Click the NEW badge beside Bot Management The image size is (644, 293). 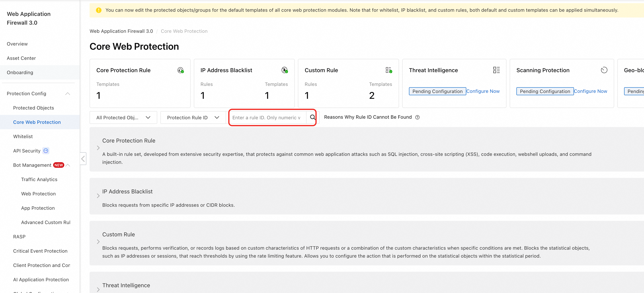point(59,165)
